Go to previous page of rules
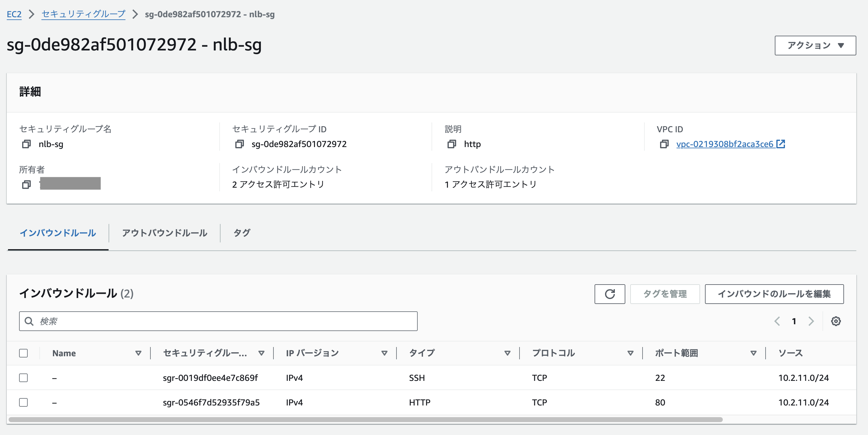 [x=777, y=321]
